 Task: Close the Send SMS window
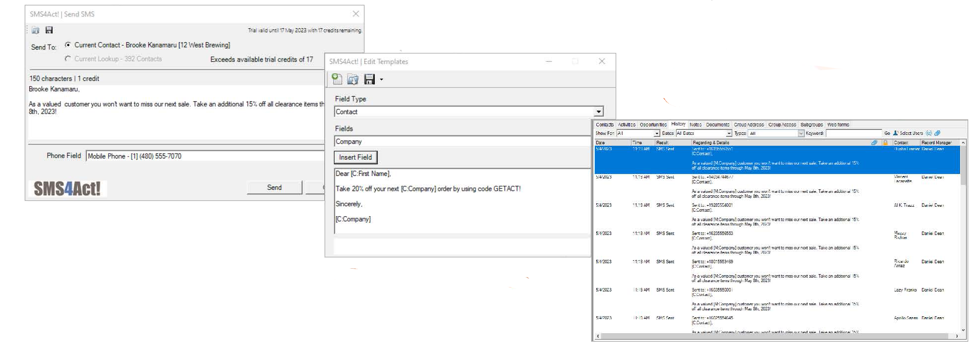(x=355, y=14)
